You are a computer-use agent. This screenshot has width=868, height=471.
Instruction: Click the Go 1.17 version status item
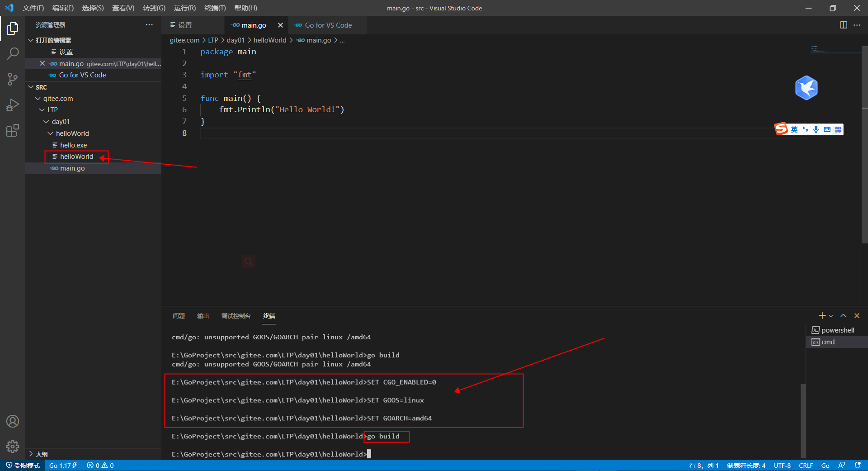click(63, 466)
